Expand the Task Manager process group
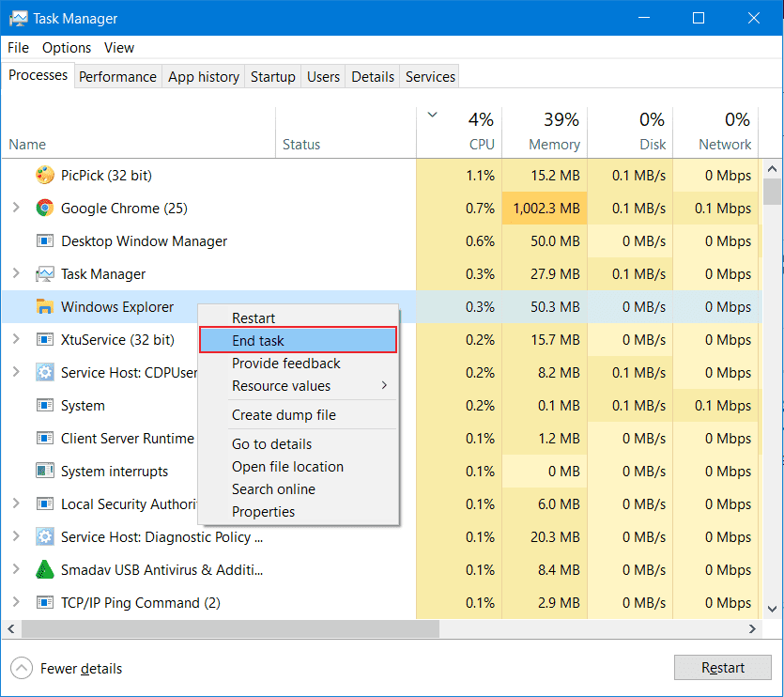The image size is (784, 697). coord(16,273)
